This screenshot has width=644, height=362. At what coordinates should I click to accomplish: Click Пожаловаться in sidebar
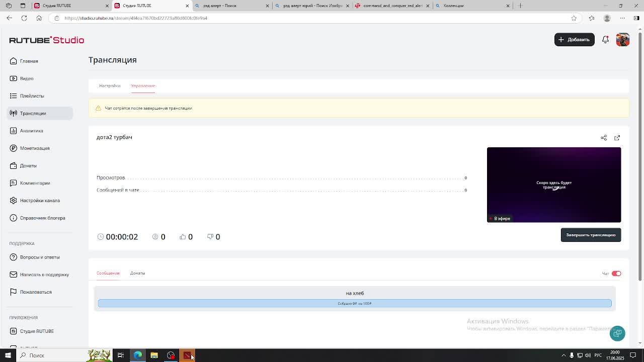(40, 292)
